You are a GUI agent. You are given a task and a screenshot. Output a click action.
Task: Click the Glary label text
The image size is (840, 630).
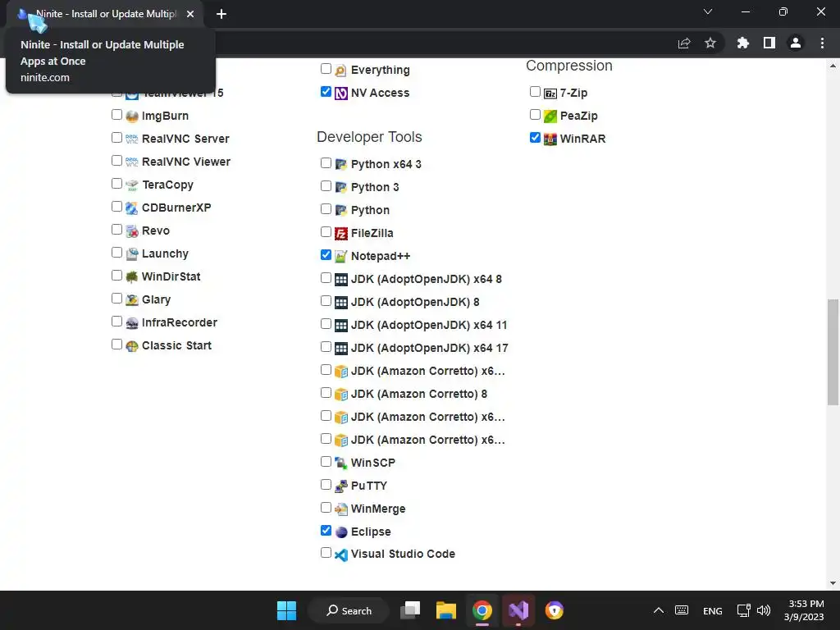click(156, 300)
